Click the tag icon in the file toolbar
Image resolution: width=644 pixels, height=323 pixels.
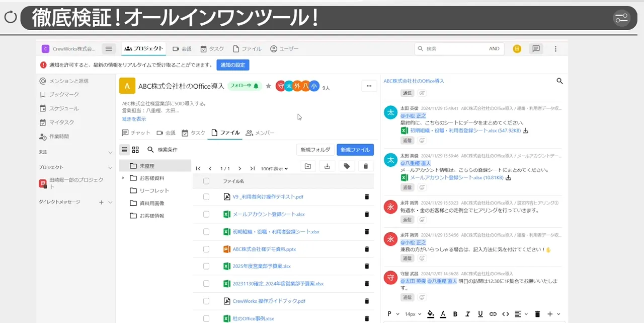click(x=346, y=166)
